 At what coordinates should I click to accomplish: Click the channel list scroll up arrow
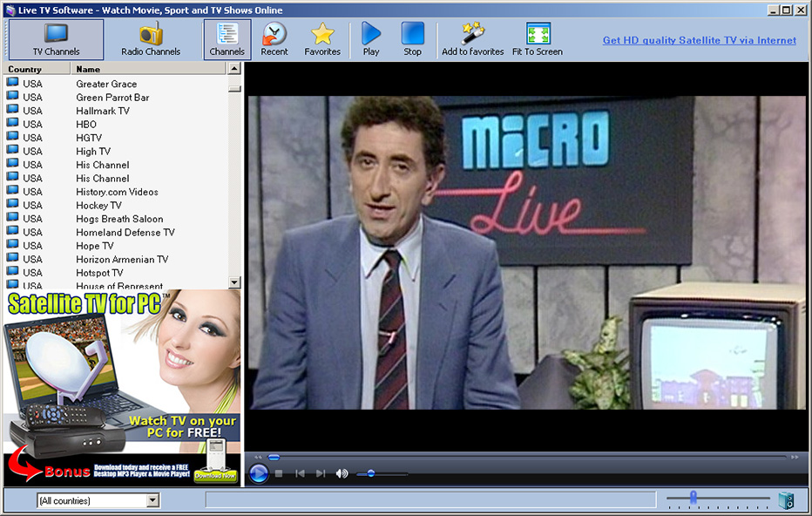234,68
